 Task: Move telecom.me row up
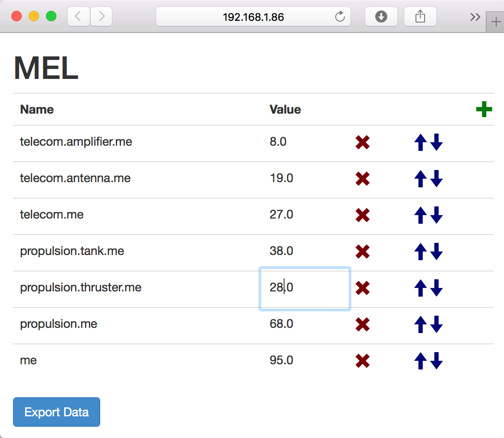419,215
